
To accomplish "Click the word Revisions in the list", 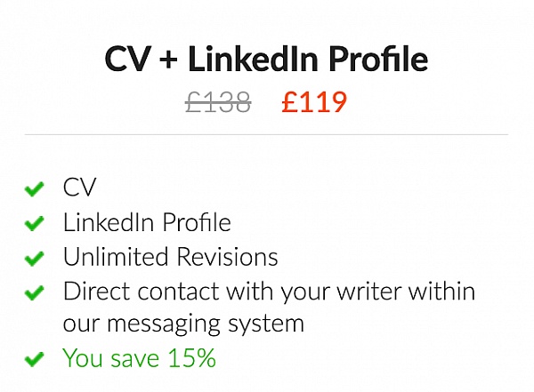I will pyautogui.click(x=228, y=257).
